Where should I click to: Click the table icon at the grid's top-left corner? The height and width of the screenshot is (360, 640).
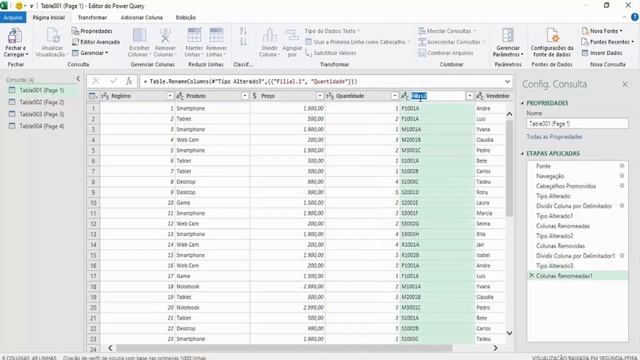[x=93, y=96]
